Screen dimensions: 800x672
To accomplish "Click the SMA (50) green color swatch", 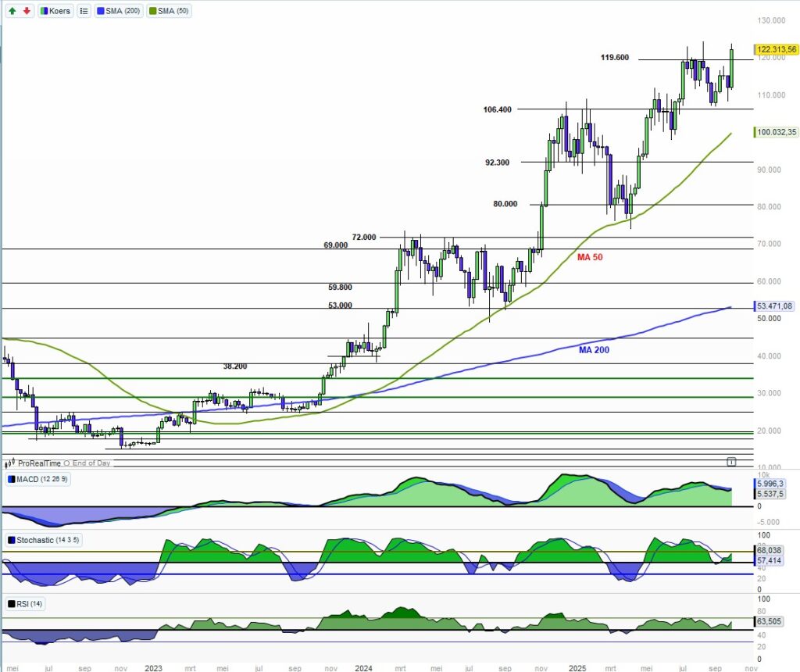I will click(154, 11).
